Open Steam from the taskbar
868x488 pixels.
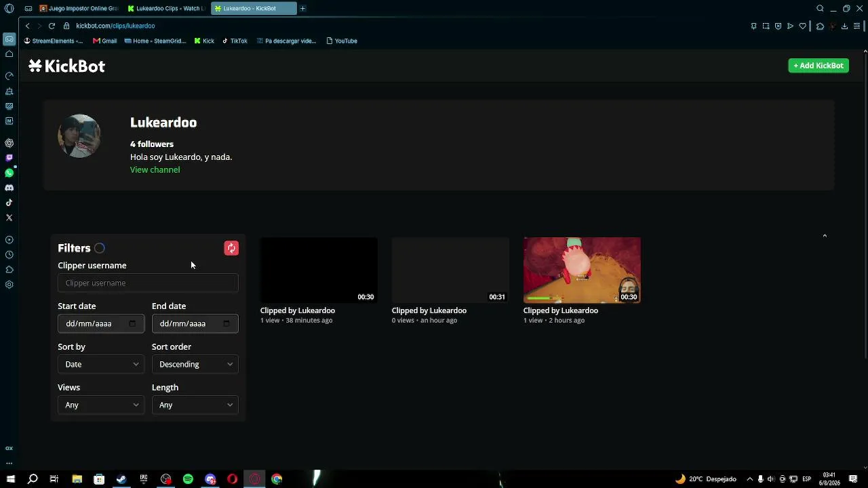(121, 479)
